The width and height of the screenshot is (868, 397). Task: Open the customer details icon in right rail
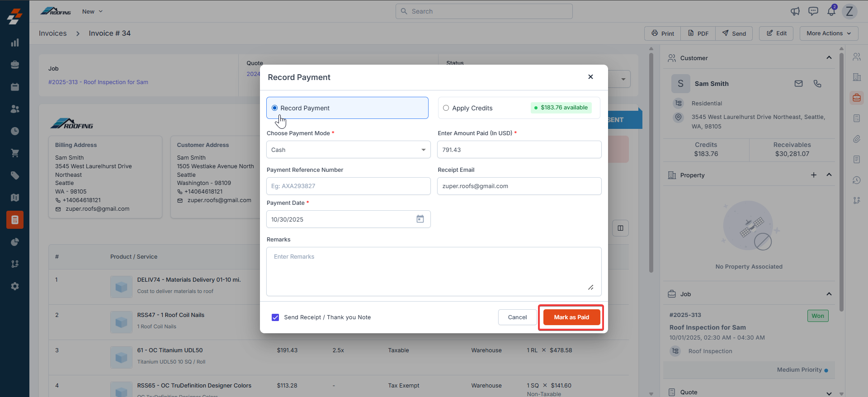pos(857,57)
